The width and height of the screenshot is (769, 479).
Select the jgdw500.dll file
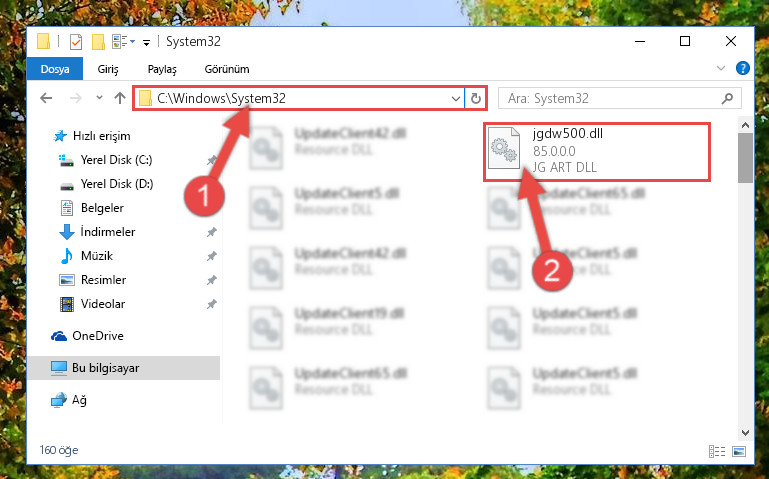coord(597,152)
